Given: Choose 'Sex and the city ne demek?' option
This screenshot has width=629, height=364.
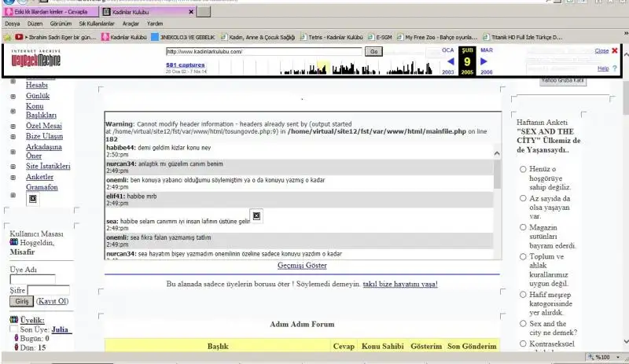Looking at the screenshot, I should click(x=522, y=323).
